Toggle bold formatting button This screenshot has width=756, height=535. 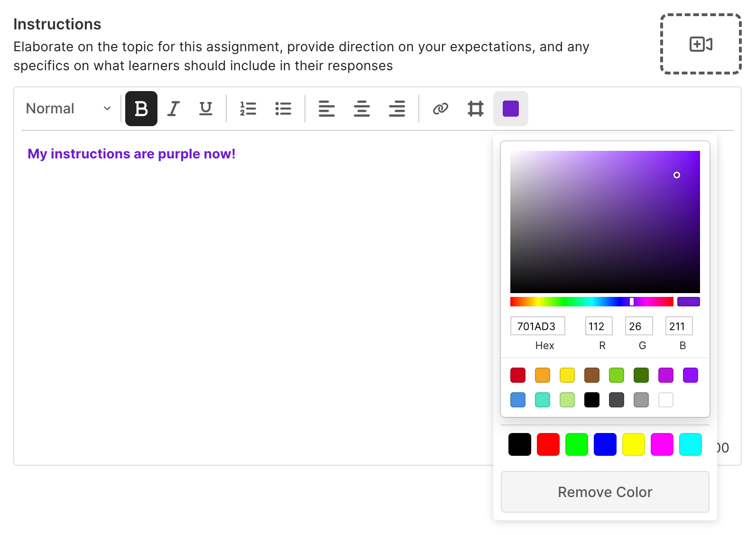coord(141,109)
